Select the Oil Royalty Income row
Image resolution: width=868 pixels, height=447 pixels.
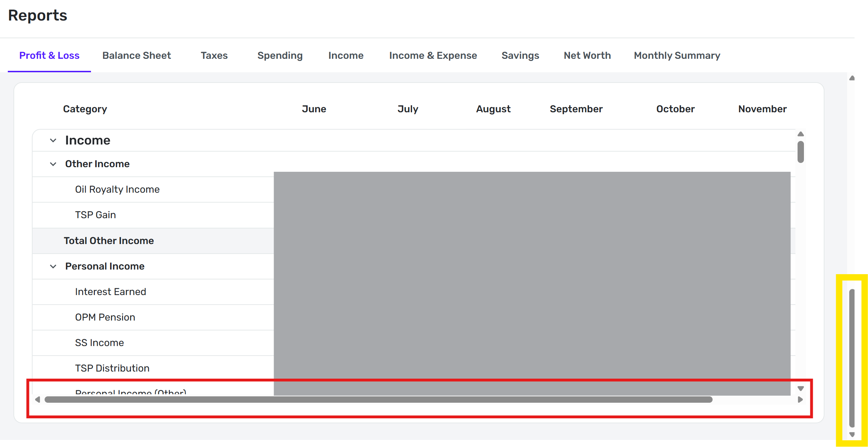(117, 189)
